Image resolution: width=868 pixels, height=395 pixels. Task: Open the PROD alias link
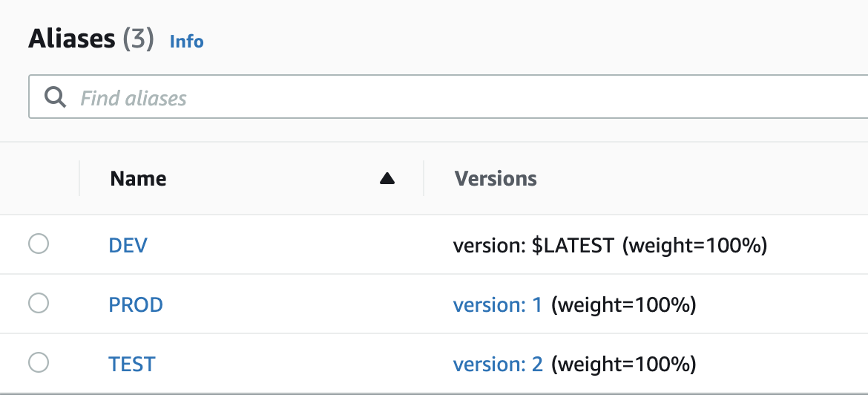(136, 304)
